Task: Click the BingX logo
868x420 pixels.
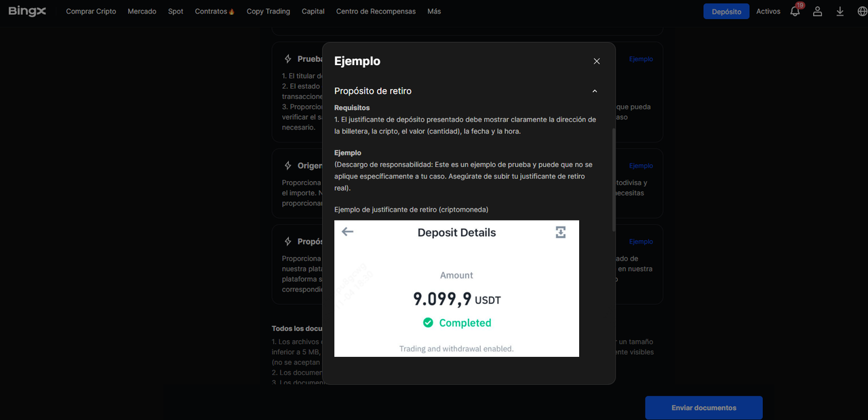Action: 27,11
